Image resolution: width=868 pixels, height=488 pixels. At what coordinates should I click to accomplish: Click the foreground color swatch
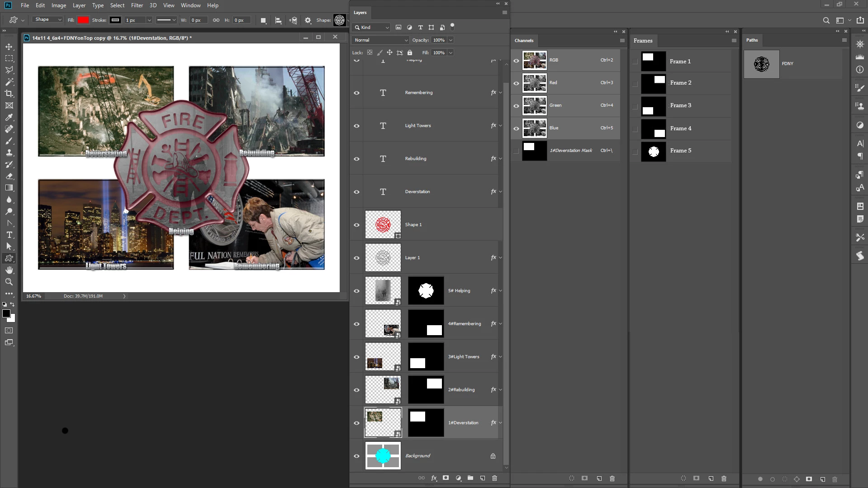pos(6,313)
